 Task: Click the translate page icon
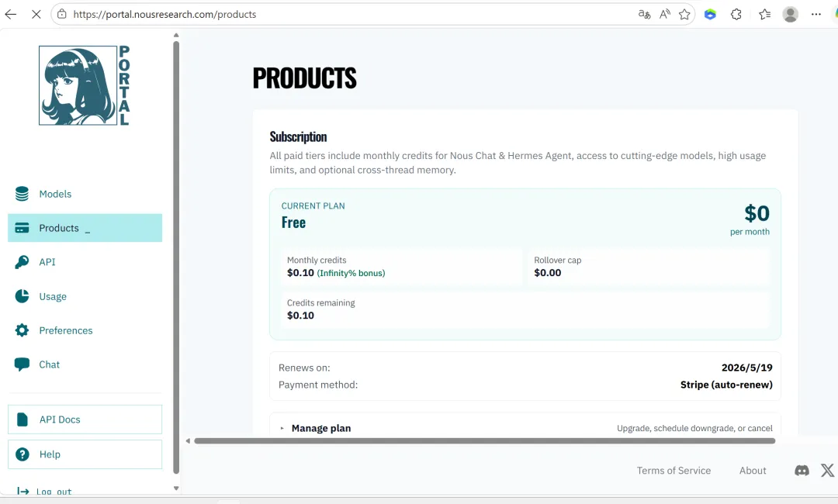tap(645, 15)
